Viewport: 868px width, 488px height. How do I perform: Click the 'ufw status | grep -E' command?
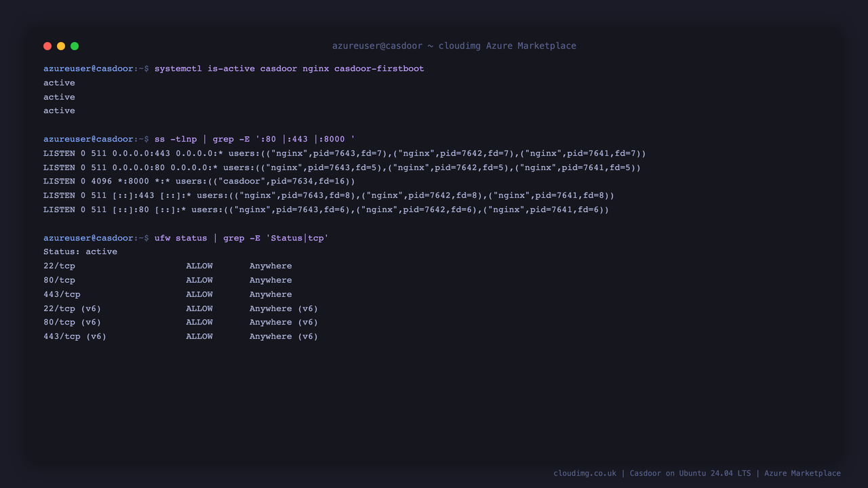click(241, 238)
